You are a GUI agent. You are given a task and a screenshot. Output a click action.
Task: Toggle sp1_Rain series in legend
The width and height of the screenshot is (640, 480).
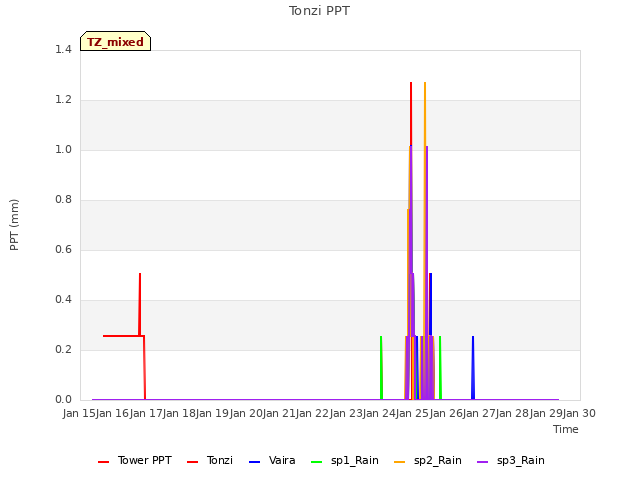344,460
